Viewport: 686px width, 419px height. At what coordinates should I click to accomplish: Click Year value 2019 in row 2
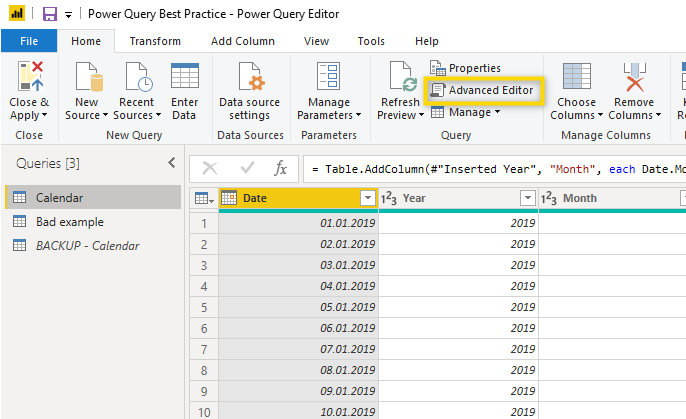[x=458, y=244]
